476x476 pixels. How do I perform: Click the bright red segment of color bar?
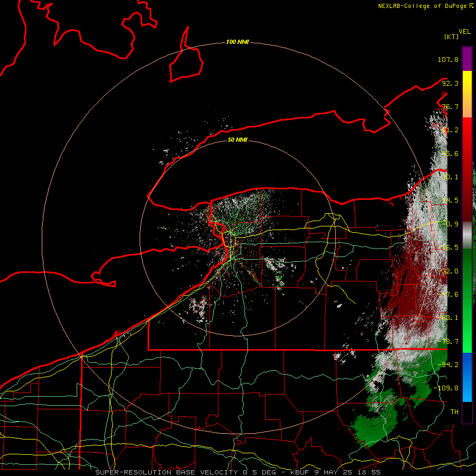[467, 129]
